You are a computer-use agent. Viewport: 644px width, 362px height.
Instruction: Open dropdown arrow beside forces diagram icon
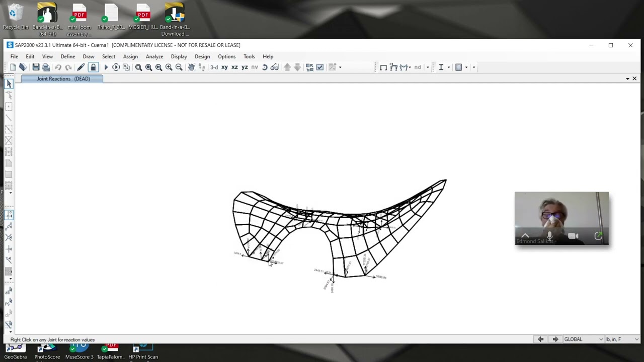point(410,67)
